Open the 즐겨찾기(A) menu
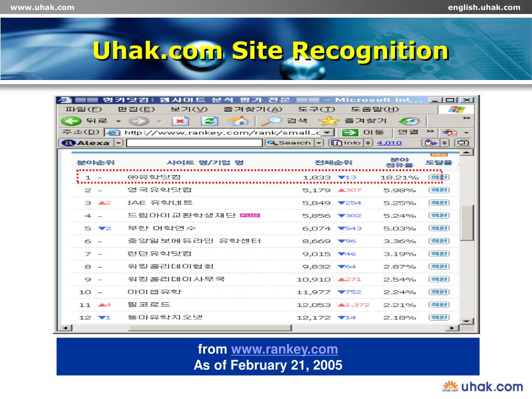532x399 pixels. tap(253, 109)
